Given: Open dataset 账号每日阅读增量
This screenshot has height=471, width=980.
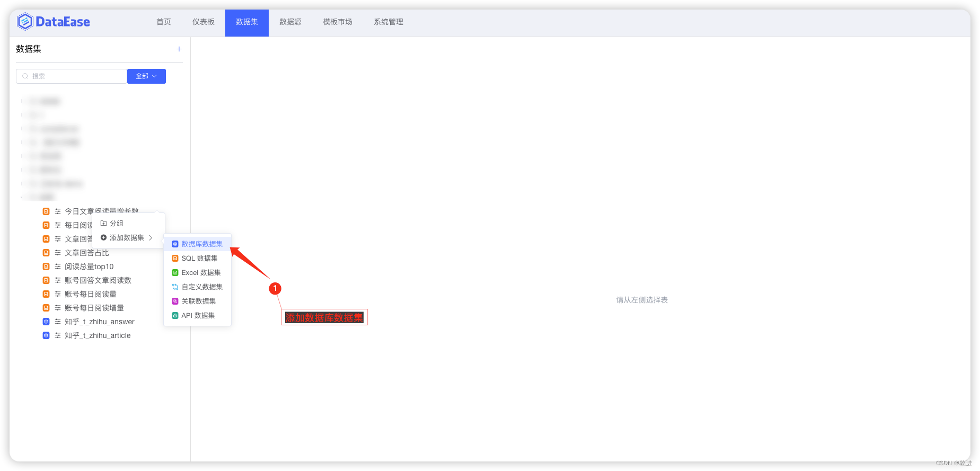Looking at the screenshot, I should (94, 308).
